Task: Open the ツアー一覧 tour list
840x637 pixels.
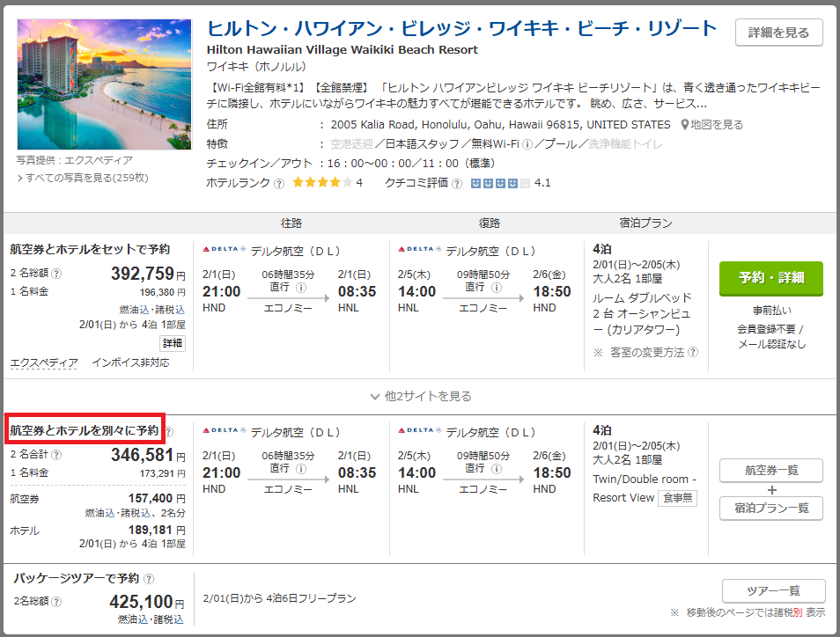Action: 773,590
